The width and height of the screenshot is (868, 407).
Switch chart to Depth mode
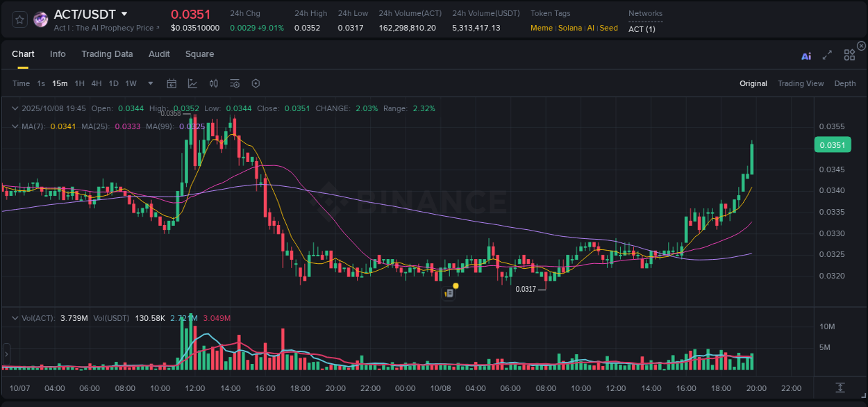[844, 83]
